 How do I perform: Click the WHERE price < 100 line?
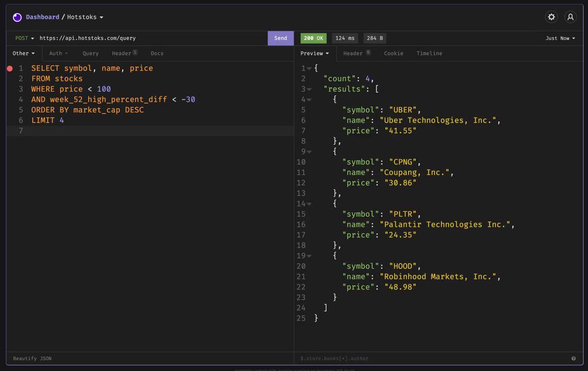click(71, 89)
